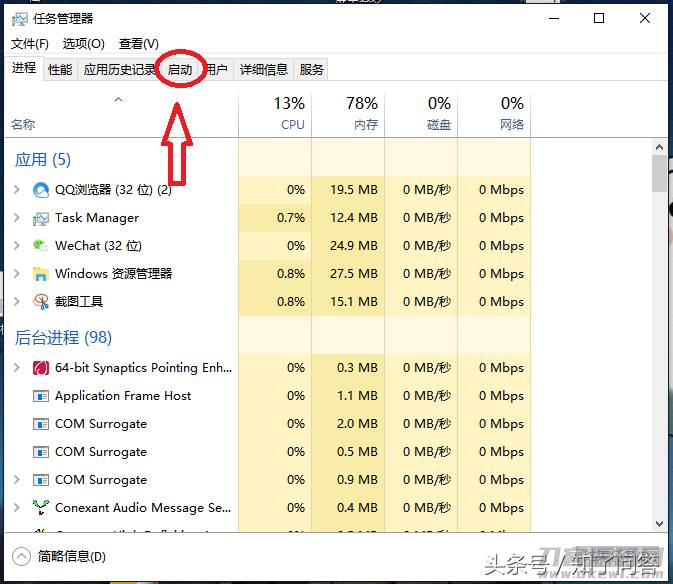The width and height of the screenshot is (673, 584).
Task: Expand the 截图工具 process row
Action: [17, 301]
